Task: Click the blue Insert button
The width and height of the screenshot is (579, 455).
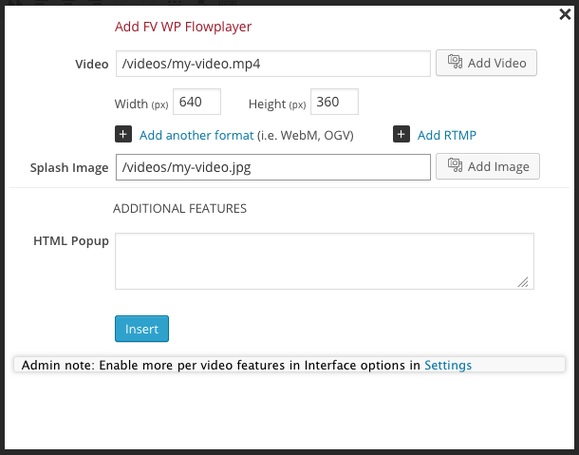Action: [x=142, y=329]
